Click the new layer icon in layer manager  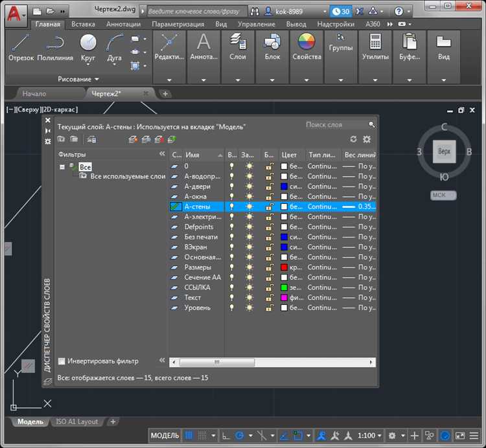(x=133, y=140)
